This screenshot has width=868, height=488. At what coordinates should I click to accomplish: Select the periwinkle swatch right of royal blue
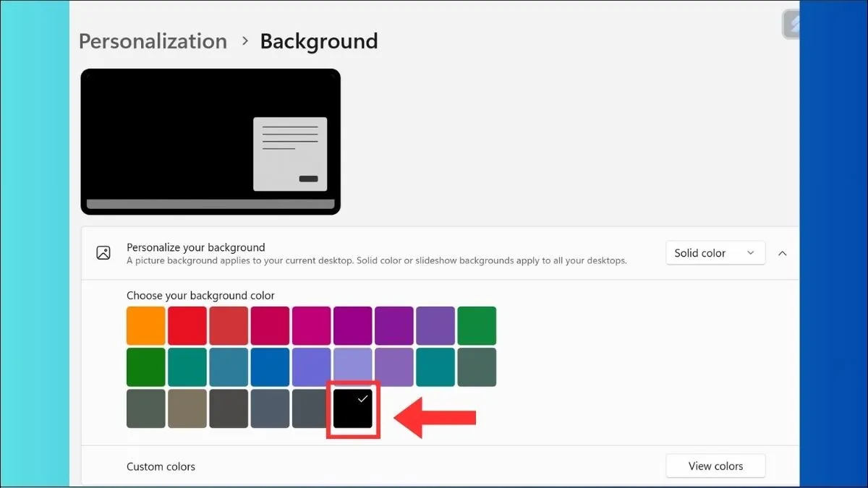311,367
